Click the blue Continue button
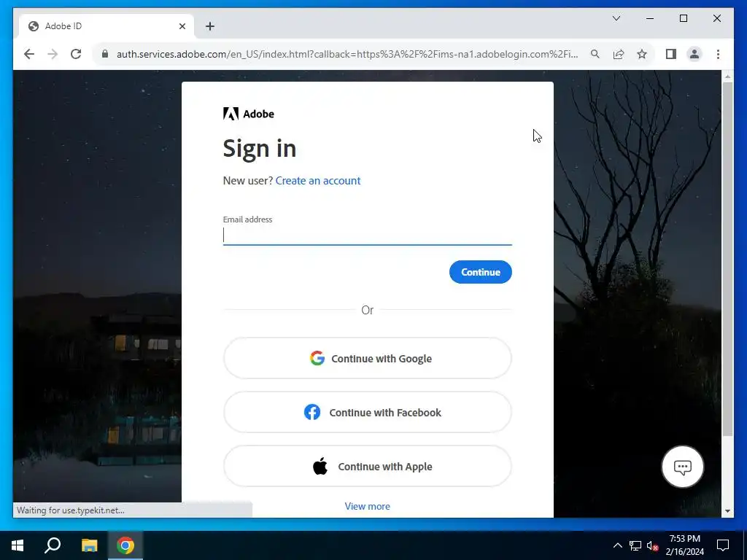The image size is (747, 560). pos(480,272)
